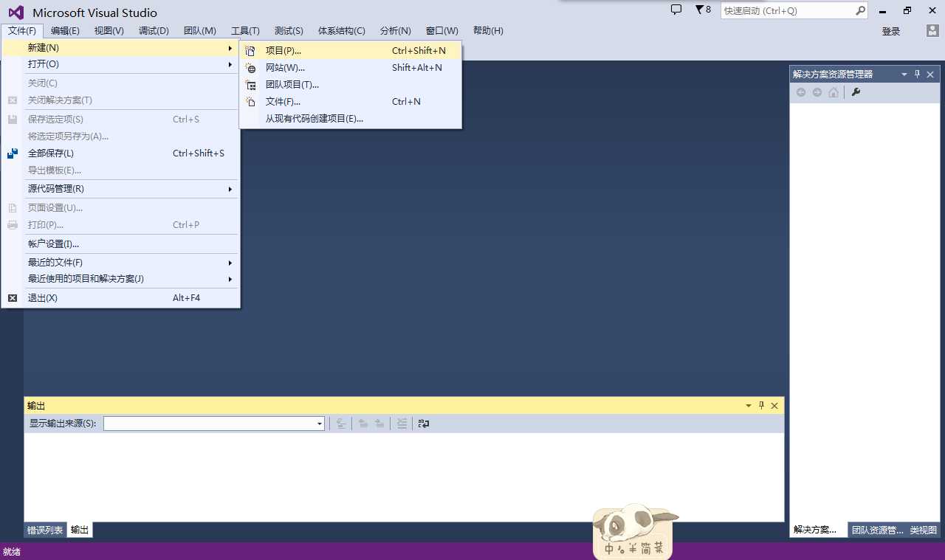Open Solution Explorer window position dropdown

pyautogui.click(x=904, y=74)
